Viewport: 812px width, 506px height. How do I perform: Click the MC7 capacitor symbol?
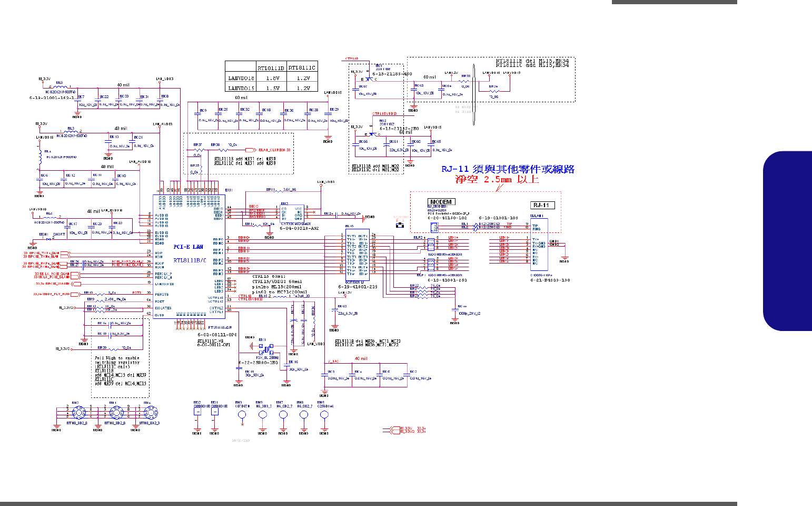[78, 101]
